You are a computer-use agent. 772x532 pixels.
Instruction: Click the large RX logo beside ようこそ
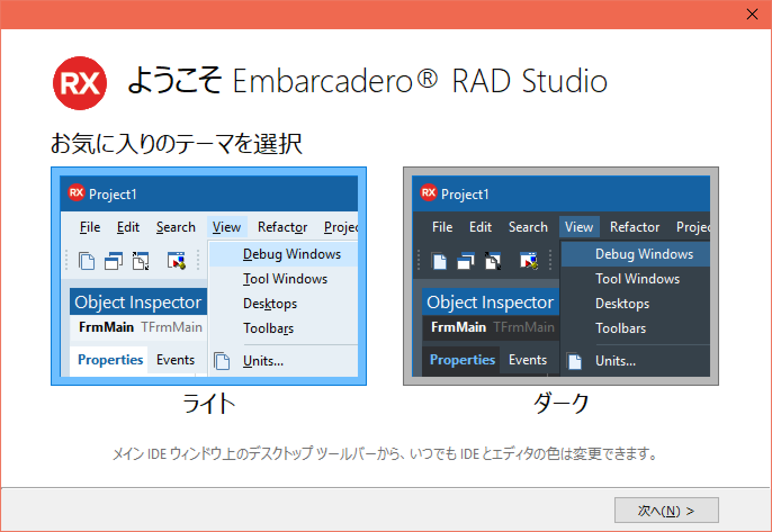coord(80,83)
